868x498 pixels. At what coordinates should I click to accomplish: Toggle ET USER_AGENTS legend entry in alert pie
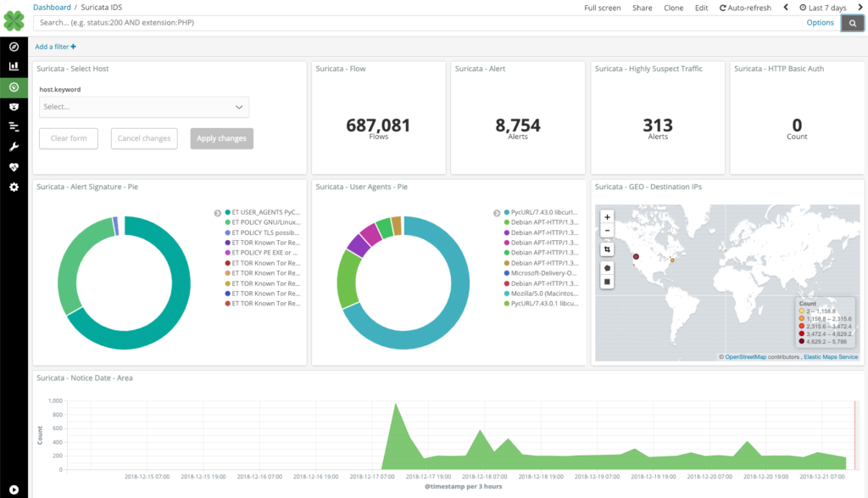click(x=264, y=212)
